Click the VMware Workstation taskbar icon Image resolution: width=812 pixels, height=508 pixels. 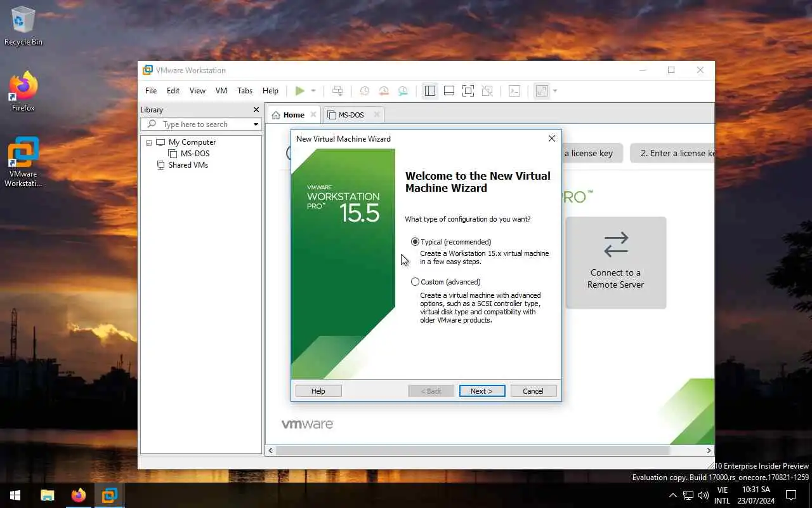(109, 495)
